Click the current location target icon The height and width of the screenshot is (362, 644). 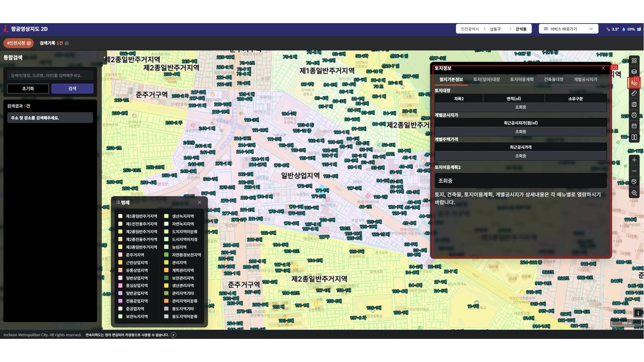tap(634, 193)
